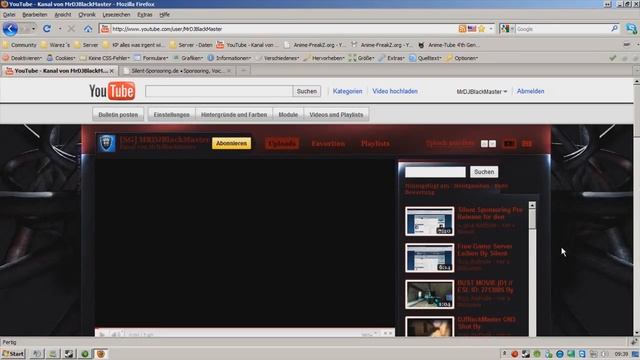The image size is (640, 360).
Task: Open the Hervorheben dropdown
Action: click(324, 58)
